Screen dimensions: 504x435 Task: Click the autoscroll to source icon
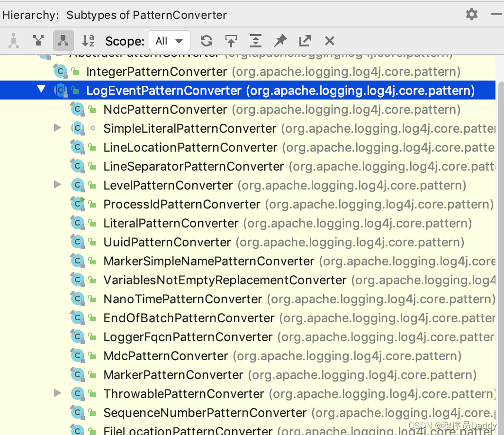pyautogui.click(x=231, y=41)
